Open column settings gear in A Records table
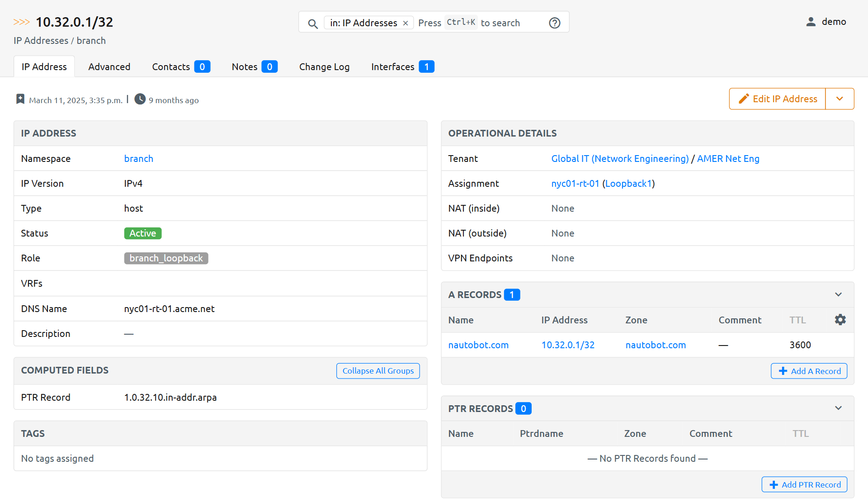Image resolution: width=868 pixels, height=502 pixels. [840, 319]
